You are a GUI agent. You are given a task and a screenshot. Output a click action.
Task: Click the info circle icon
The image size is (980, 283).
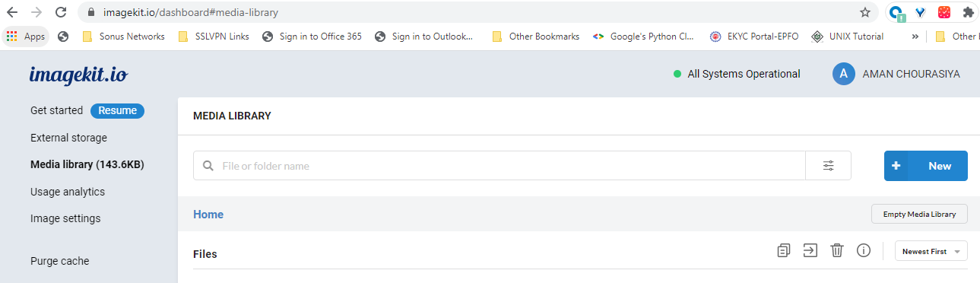(x=863, y=250)
